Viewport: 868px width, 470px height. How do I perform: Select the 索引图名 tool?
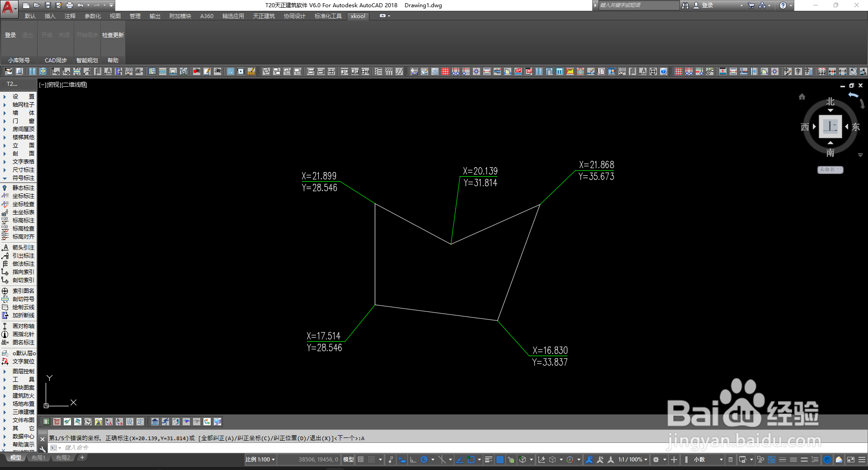pos(19,291)
